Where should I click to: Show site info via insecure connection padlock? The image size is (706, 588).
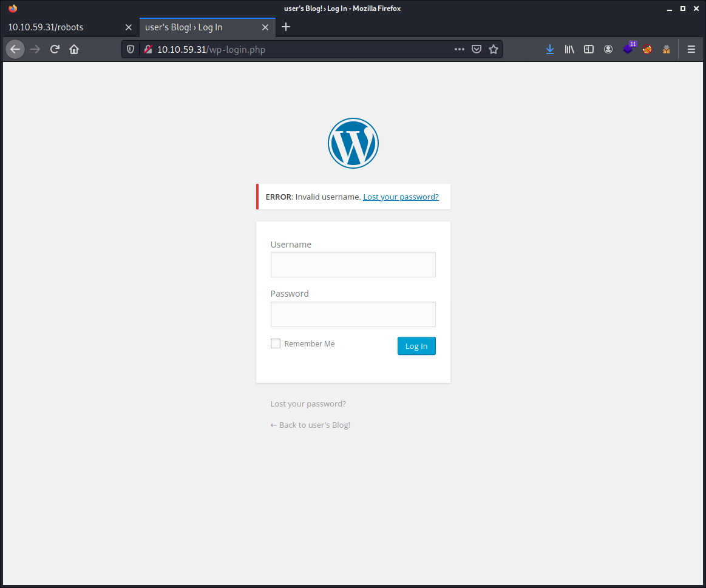(x=148, y=50)
